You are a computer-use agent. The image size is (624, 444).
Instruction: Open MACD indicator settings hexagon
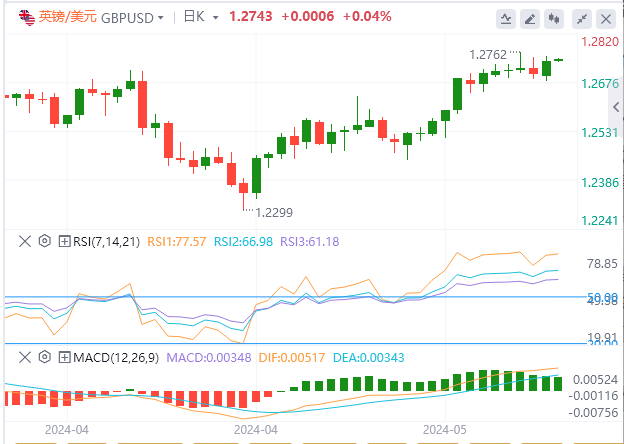pyautogui.click(x=45, y=357)
